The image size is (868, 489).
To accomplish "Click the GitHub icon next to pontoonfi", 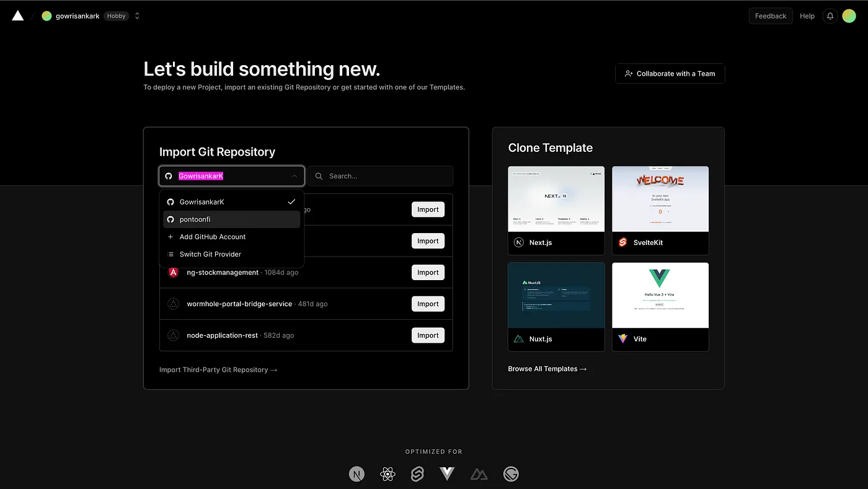I will pyautogui.click(x=170, y=219).
